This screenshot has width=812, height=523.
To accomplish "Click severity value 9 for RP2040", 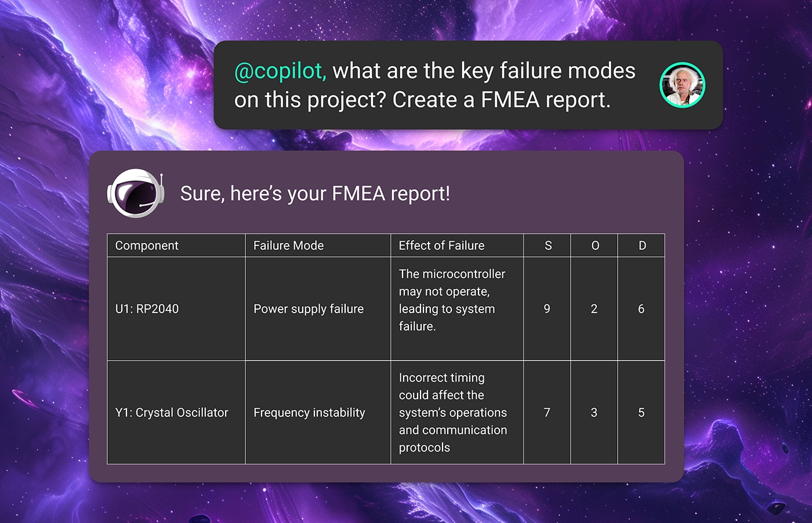I will tap(547, 309).
